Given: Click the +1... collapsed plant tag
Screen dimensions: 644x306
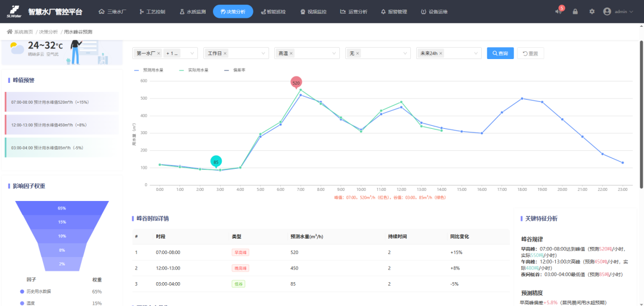Looking at the screenshot, I should 172,54.
